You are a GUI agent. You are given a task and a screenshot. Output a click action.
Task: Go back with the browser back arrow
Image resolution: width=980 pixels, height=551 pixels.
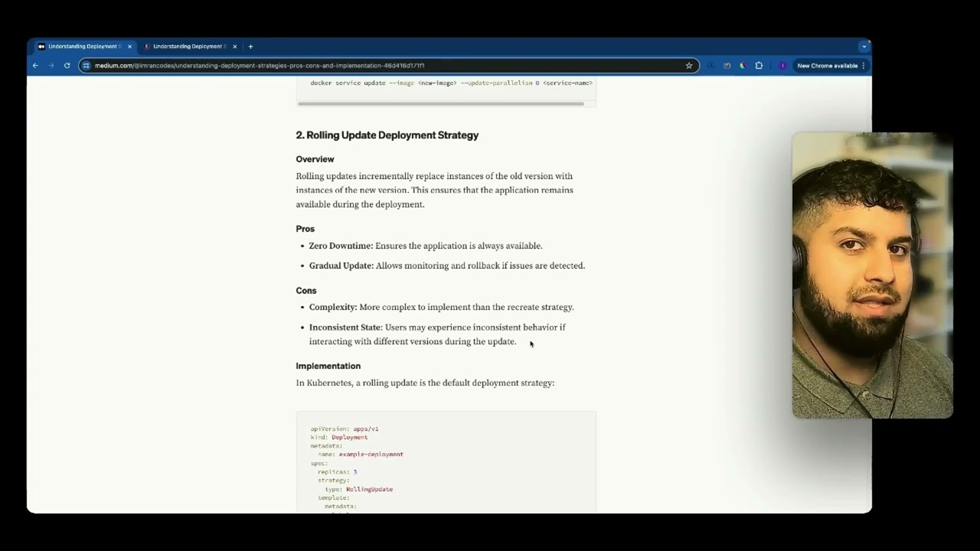35,66
